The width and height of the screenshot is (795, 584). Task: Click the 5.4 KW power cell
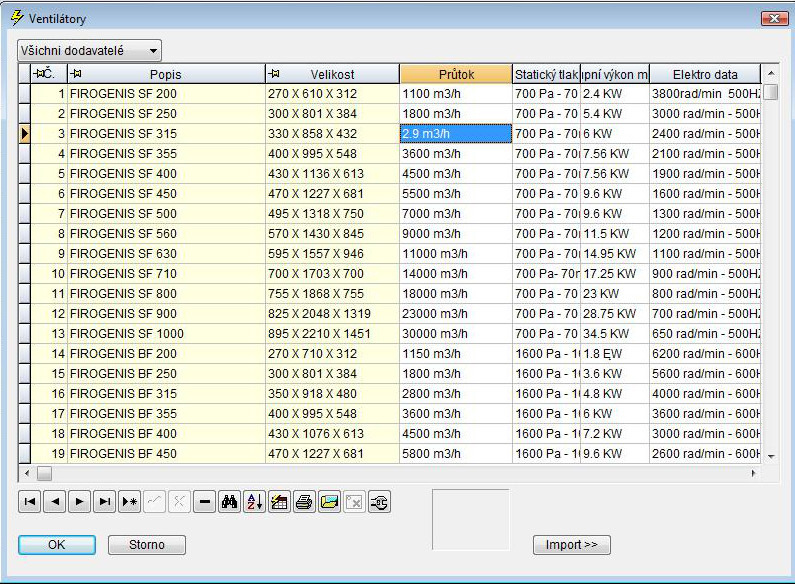click(x=615, y=114)
